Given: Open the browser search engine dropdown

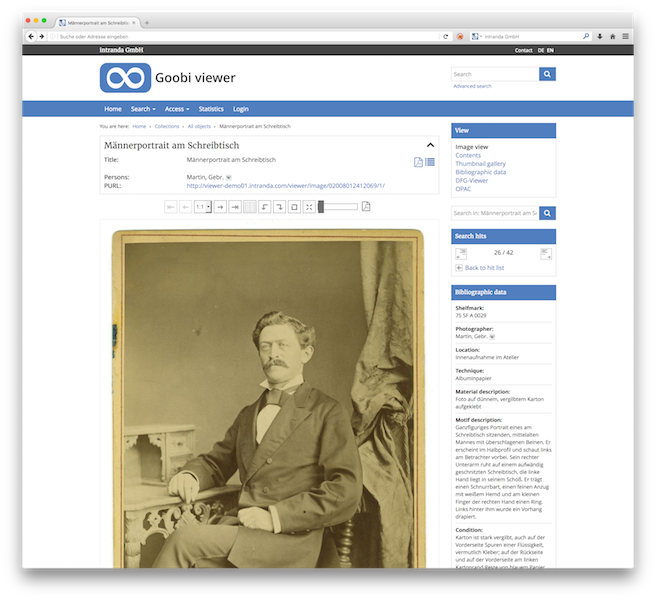Looking at the screenshot, I should point(477,36).
